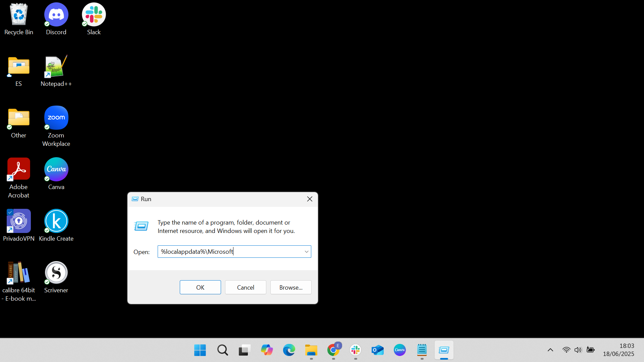Expand the Run dialog Open history dropdown
The height and width of the screenshot is (362, 644).
[x=307, y=252]
